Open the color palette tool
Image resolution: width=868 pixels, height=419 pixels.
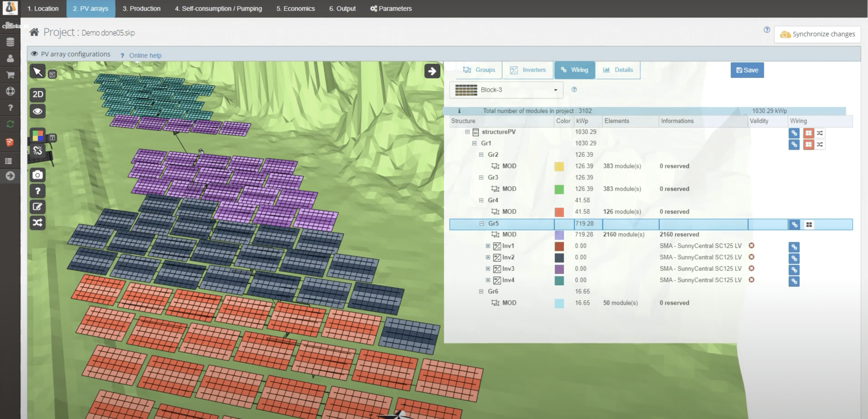pyautogui.click(x=37, y=135)
